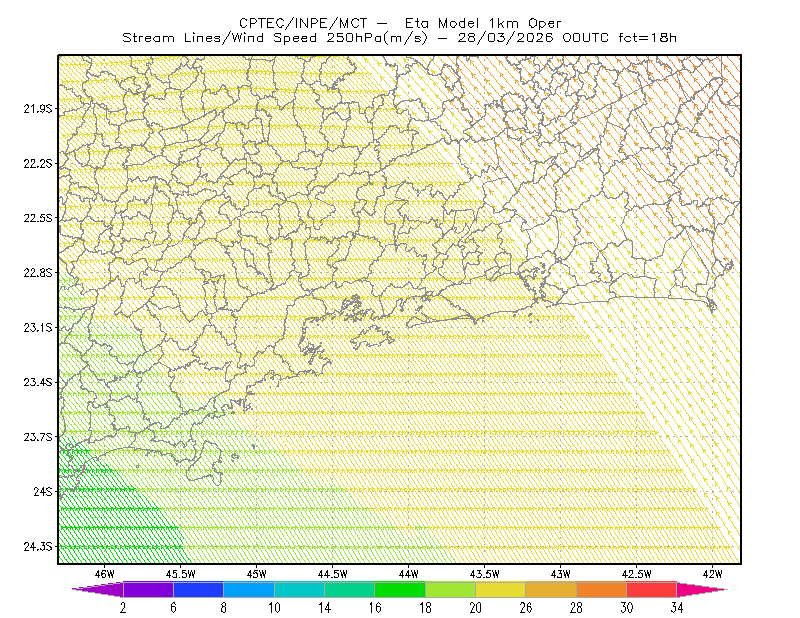This screenshot has height=618, width=800.
Task: Select the lime swatch between 18 and 20
Action: click(451, 589)
